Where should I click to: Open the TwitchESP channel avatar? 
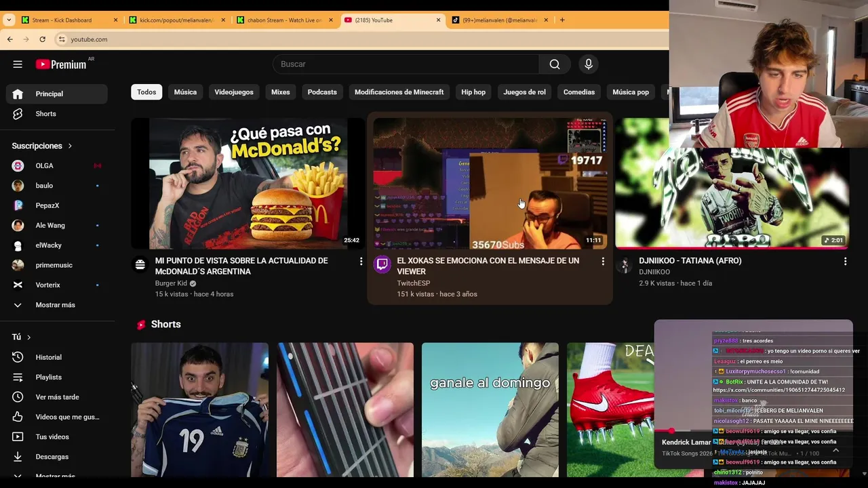(x=382, y=265)
